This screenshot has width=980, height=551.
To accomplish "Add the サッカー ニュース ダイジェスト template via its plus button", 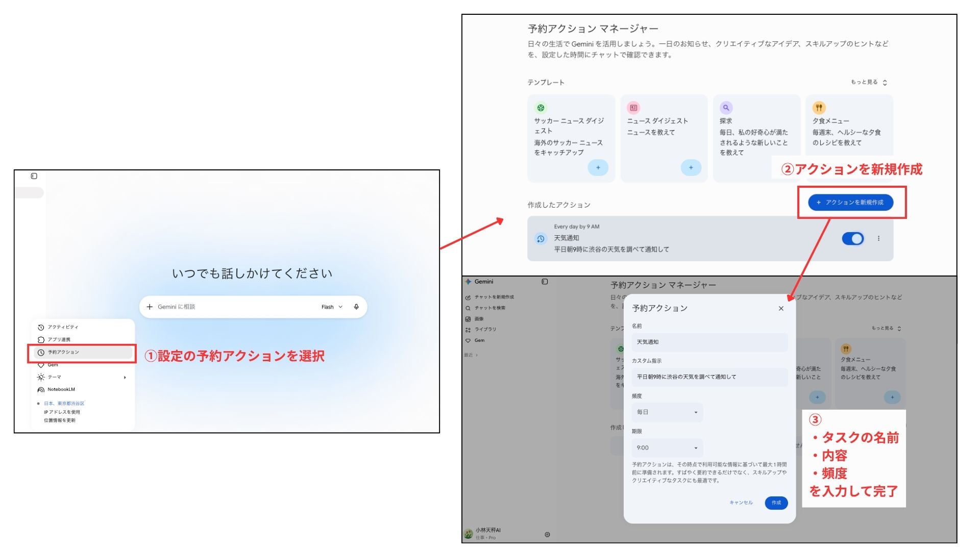I will coord(598,167).
